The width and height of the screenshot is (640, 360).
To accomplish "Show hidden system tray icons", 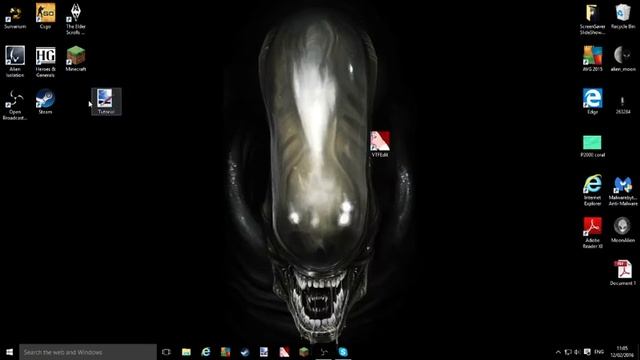I will (558, 352).
